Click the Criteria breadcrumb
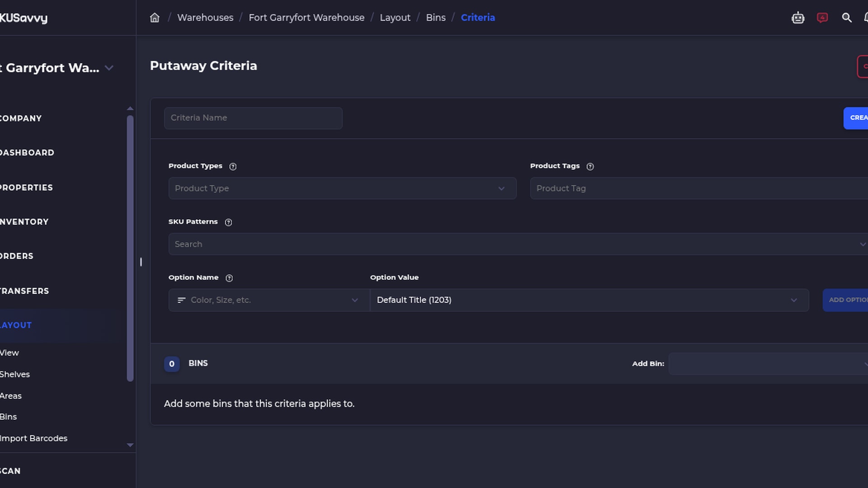Viewport: 868px width, 488px height. 478,18
